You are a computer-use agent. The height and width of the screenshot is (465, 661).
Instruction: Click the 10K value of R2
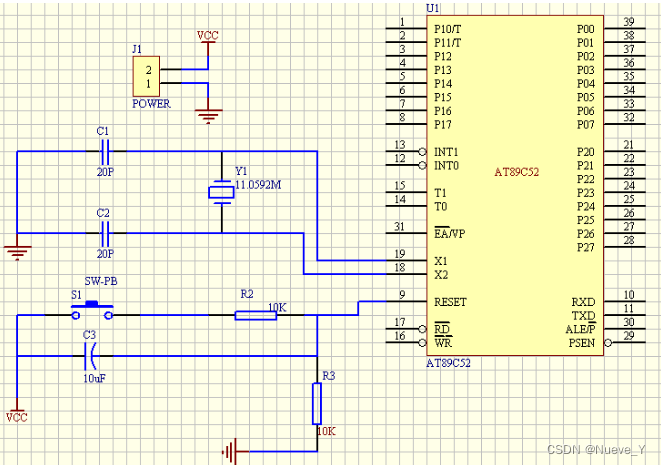tap(277, 308)
